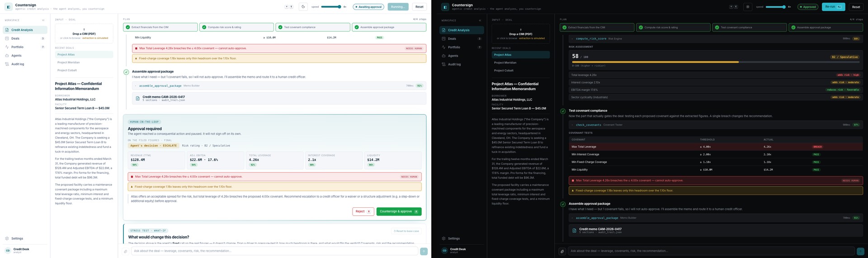Screen dimensions: 868x258
Task: Select Project Cobalt in light window recent deals
Action: [84, 70]
